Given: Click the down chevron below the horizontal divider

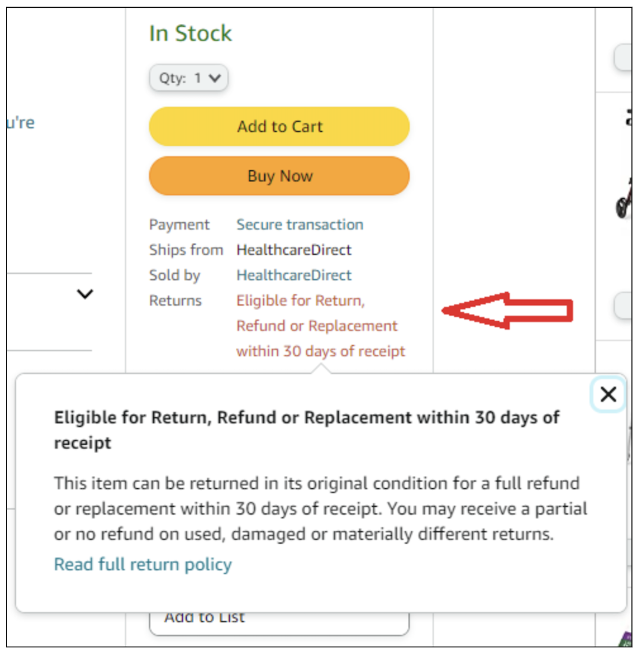Looking at the screenshot, I should [84, 294].
